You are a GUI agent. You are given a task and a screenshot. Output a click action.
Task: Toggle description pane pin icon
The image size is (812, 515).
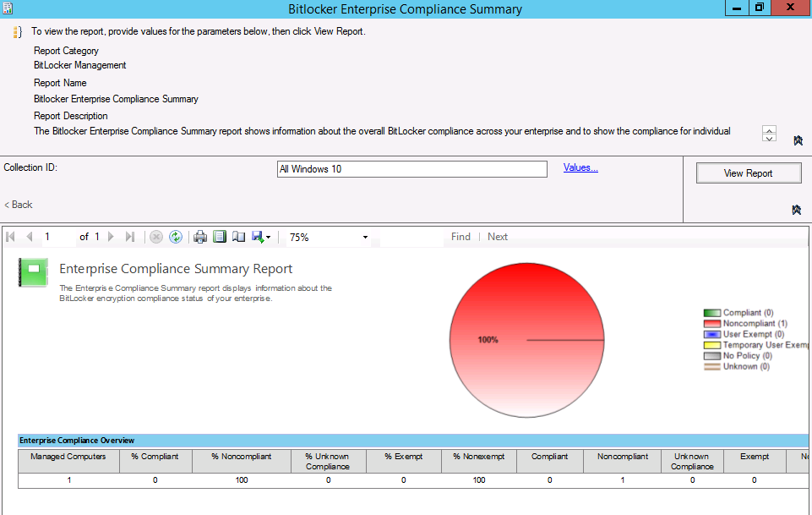click(x=798, y=140)
